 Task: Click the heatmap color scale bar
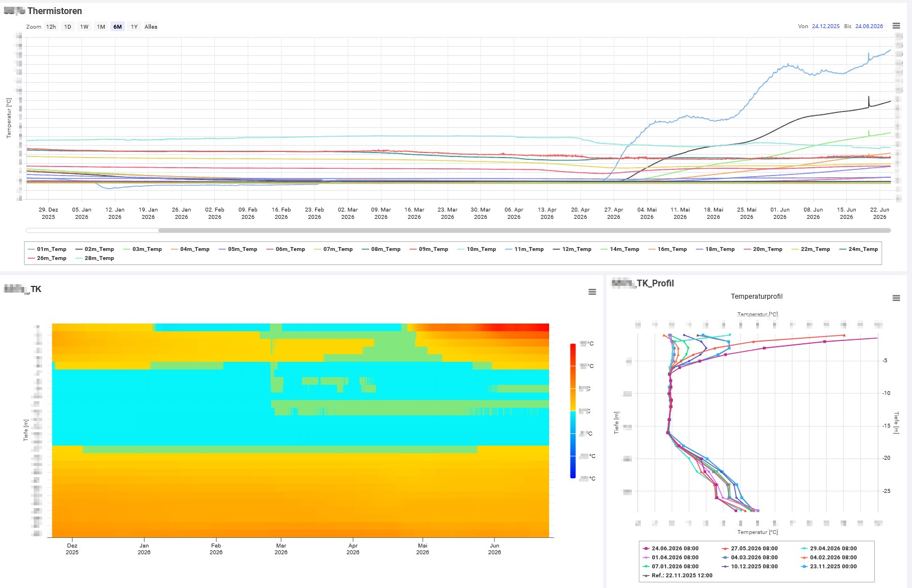(x=573, y=411)
